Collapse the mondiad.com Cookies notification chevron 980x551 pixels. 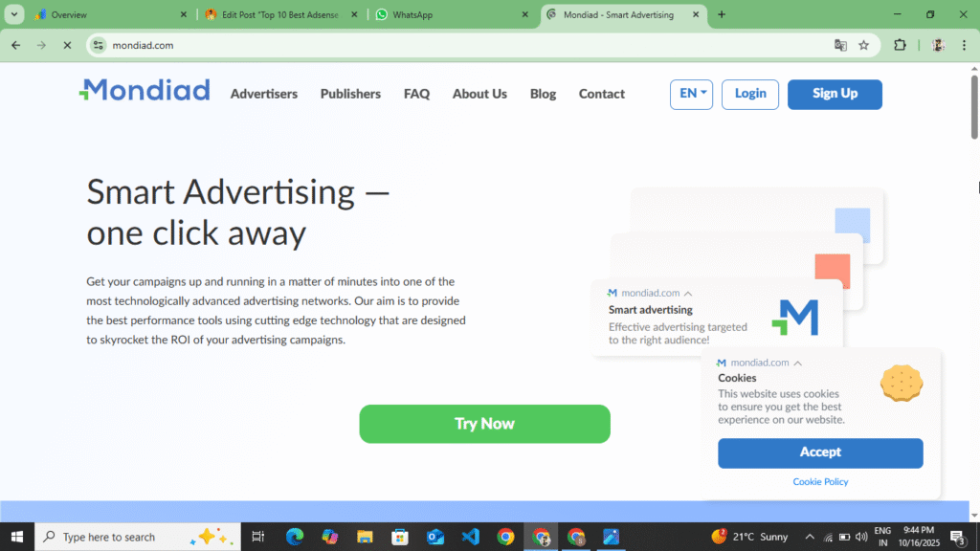coord(798,364)
